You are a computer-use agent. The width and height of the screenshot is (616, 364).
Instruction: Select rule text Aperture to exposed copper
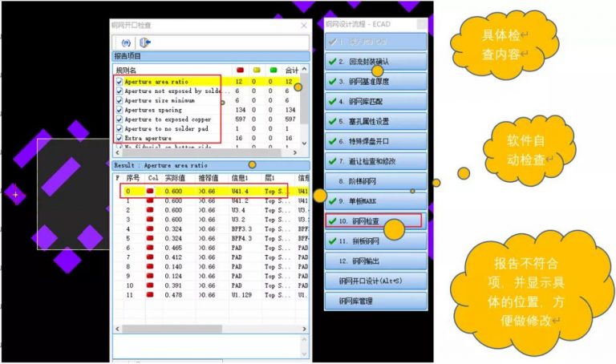(168, 119)
